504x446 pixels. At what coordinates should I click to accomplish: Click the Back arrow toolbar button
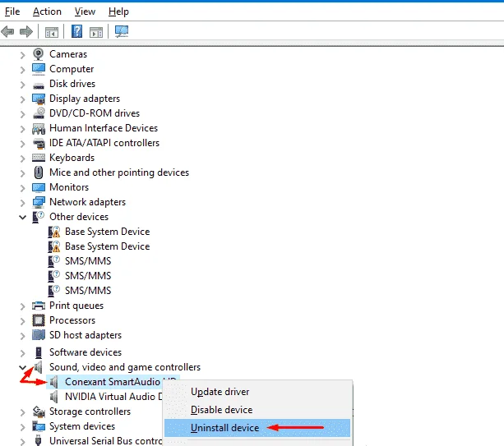tap(7, 31)
